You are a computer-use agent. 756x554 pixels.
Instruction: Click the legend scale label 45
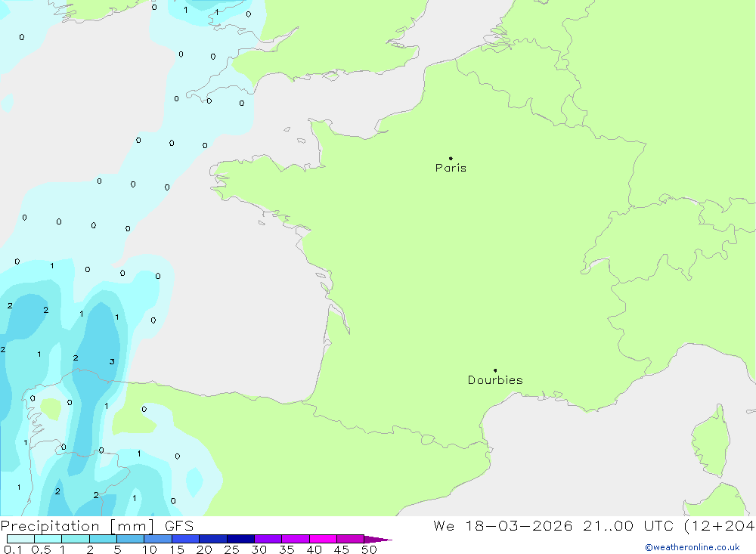point(342,549)
